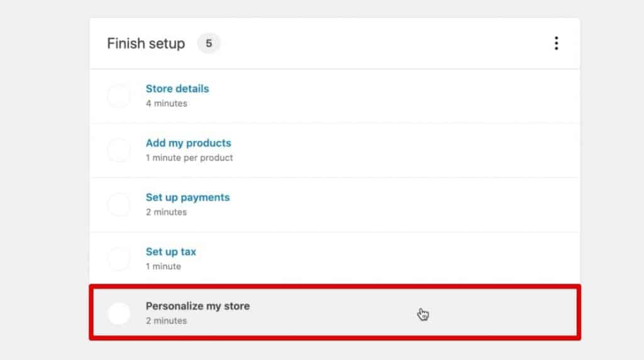
Task: Click the task count badge showing 5
Action: coord(209,43)
